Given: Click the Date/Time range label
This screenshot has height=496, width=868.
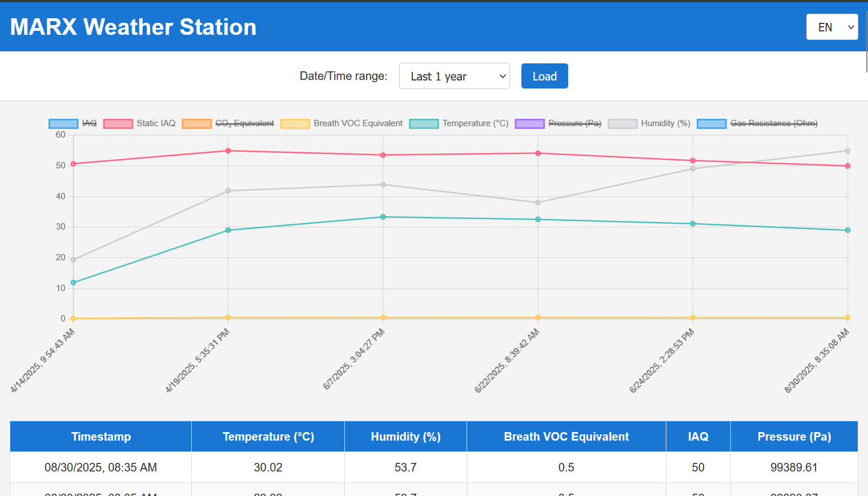Looking at the screenshot, I should (343, 76).
